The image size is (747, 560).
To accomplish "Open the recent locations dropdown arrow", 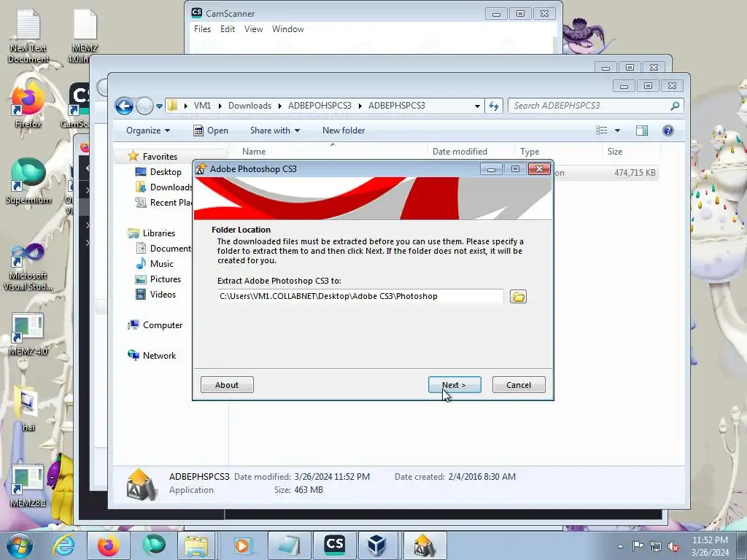I will tap(159, 106).
